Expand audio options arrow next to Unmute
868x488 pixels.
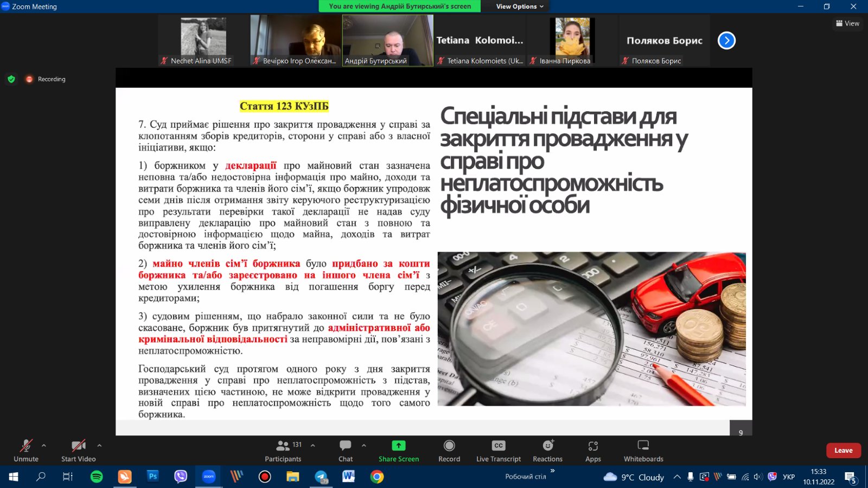[x=44, y=446]
